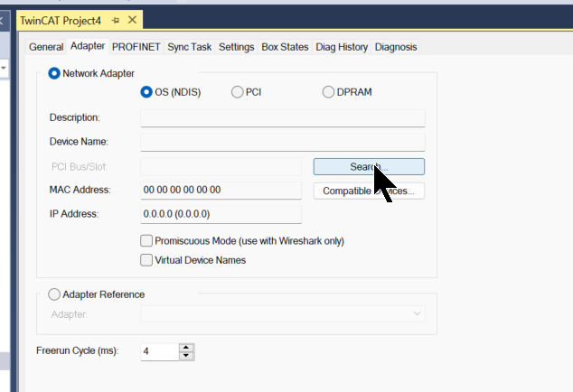573x392 pixels.
Task: Open the Settings tab
Action: click(237, 47)
